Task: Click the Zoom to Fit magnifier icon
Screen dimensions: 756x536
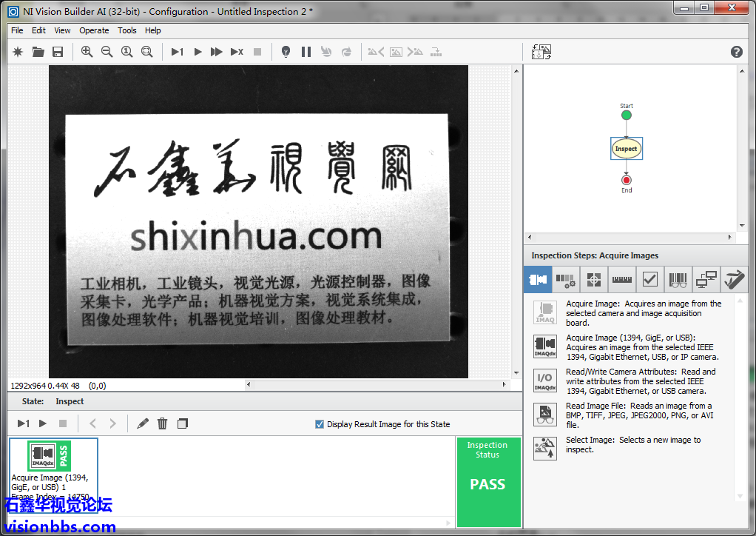Action: tap(146, 52)
